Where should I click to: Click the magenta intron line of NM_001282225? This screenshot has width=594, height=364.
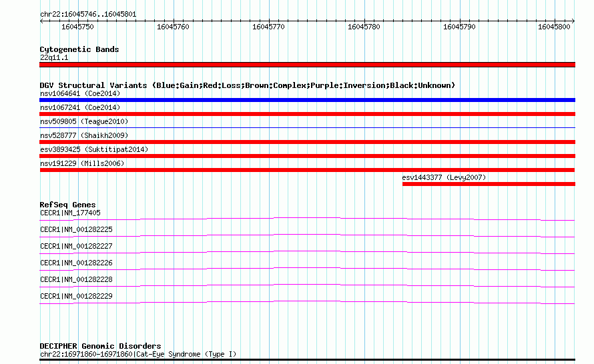coord(307,235)
